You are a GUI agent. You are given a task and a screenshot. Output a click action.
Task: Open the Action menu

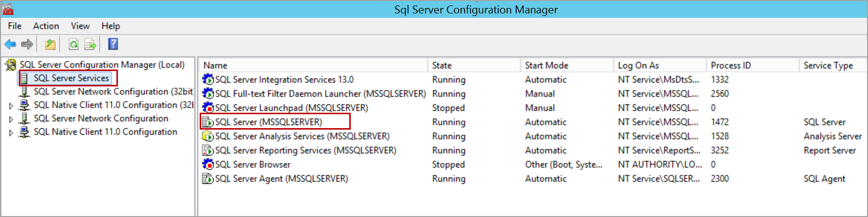[x=46, y=26]
